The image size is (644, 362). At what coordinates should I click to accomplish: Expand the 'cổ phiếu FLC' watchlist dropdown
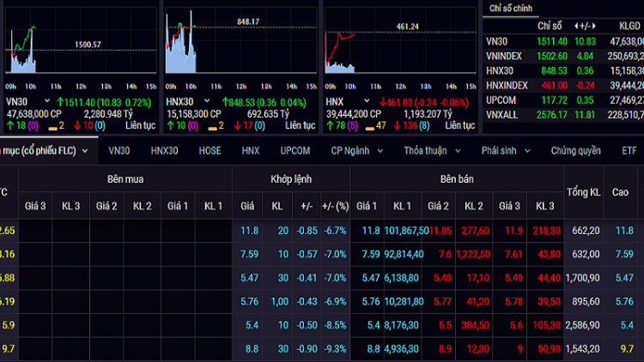tap(84, 151)
